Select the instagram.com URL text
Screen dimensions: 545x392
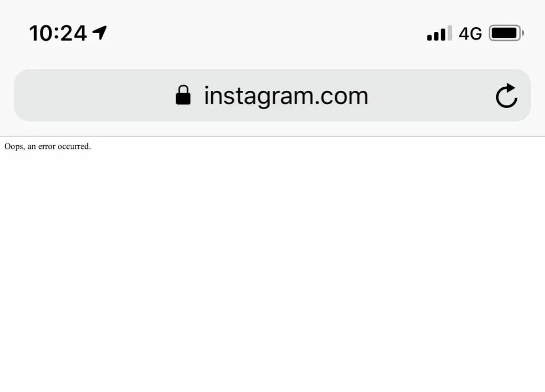286,96
